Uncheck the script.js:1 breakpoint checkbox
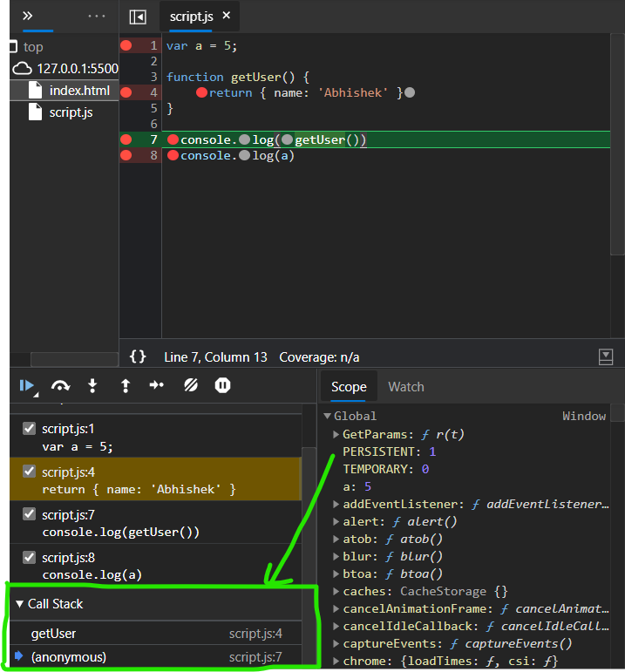This screenshot has width=625, height=672. [29, 428]
